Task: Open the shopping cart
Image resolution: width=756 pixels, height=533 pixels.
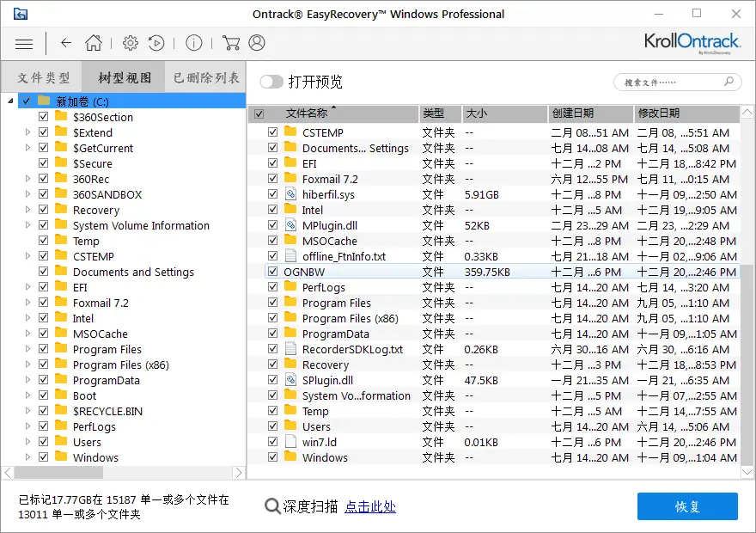Action: point(230,42)
